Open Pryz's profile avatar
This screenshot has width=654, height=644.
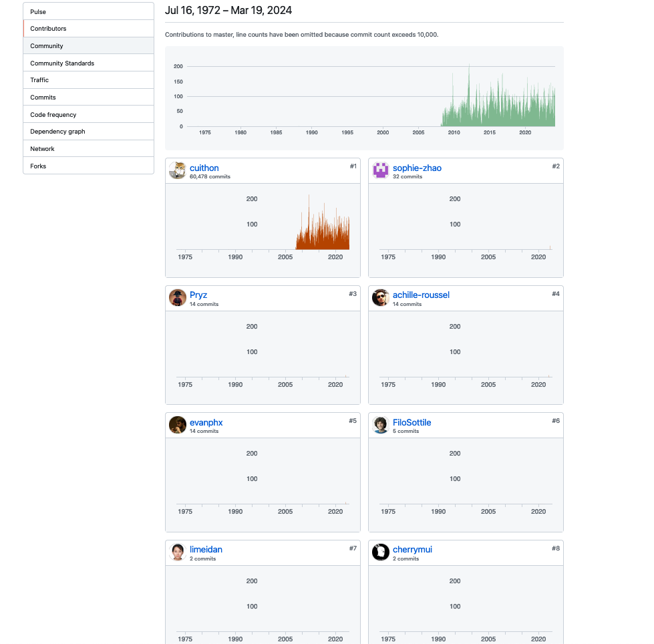point(177,298)
